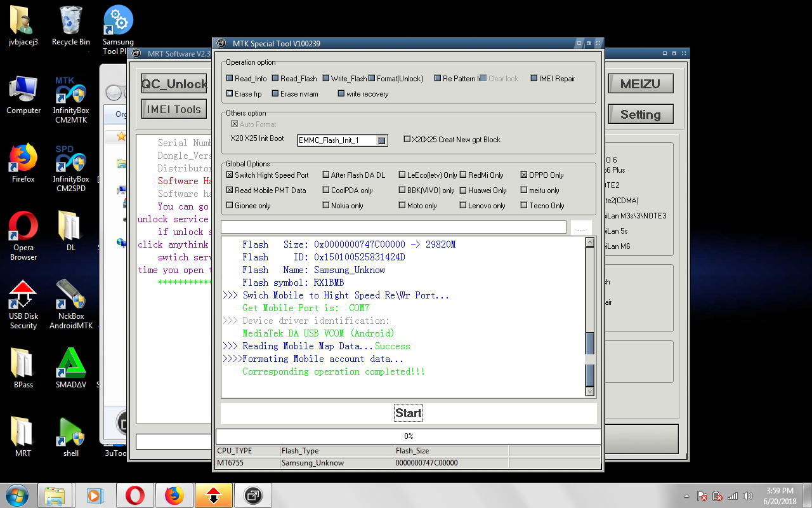This screenshot has height=508, width=812.
Task: Click the browse '...' button
Action: click(x=581, y=228)
